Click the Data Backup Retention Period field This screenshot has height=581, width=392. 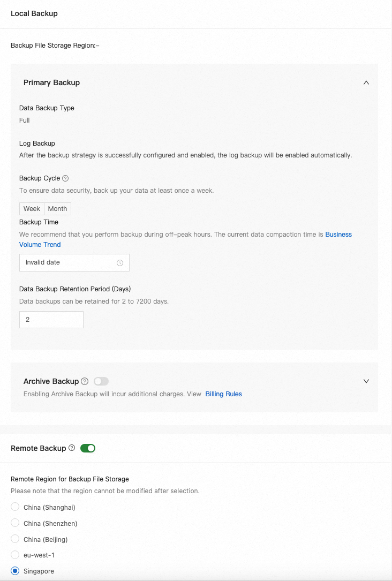[51, 320]
